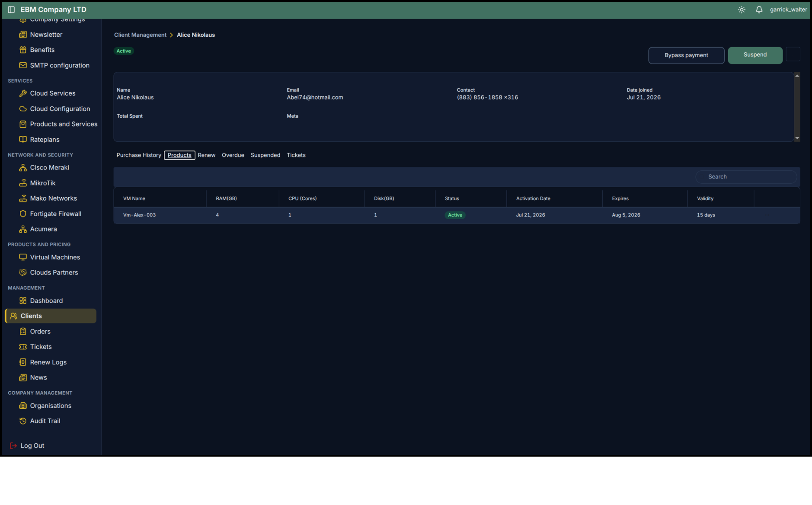Click the Virtual Machines monitor icon
The width and height of the screenshot is (812, 505).
pyautogui.click(x=23, y=257)
